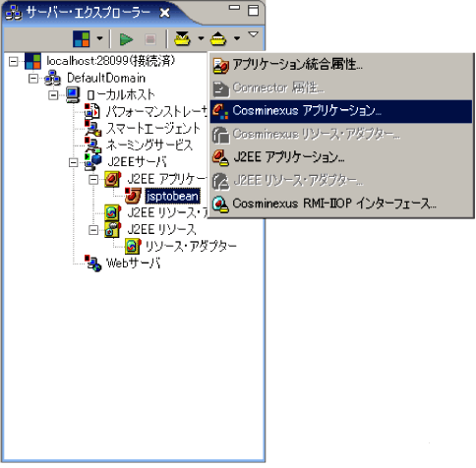The height and width of the screenshot is (468, 476).
Task: Select Connector 属性... menu entry
Action: 341,88
